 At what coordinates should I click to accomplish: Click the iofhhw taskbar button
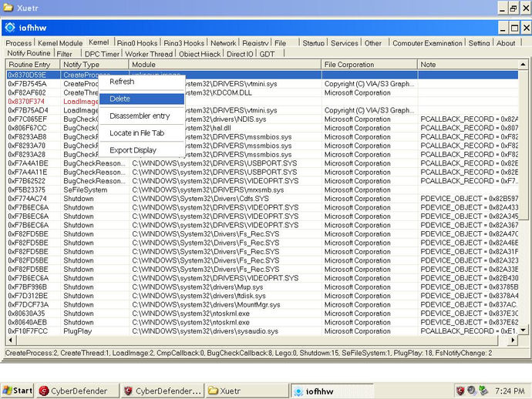[332, 391]
